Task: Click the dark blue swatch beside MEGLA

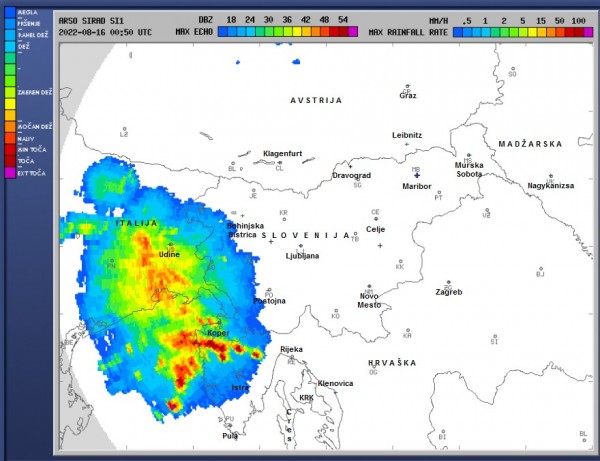Action: [x=10, y=12]
